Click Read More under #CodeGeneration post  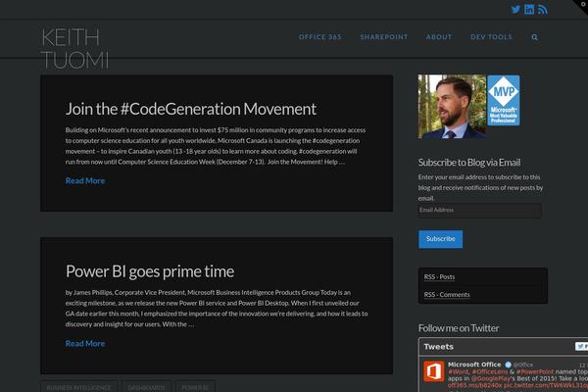point(85,180)
